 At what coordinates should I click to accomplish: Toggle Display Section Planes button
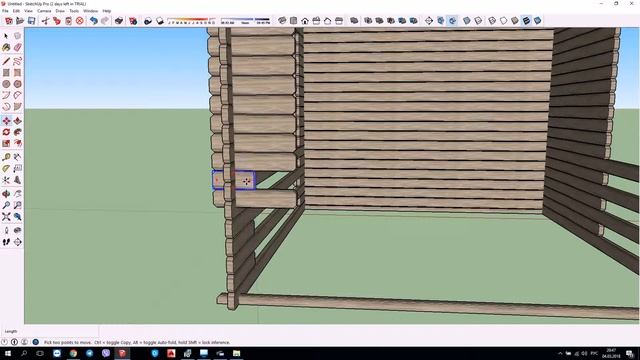(440, 21)
